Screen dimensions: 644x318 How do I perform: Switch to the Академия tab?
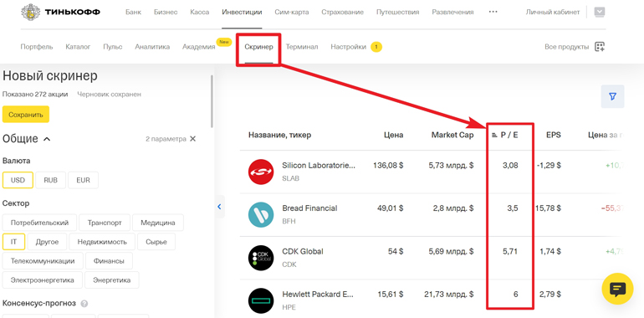pos(199,47)
